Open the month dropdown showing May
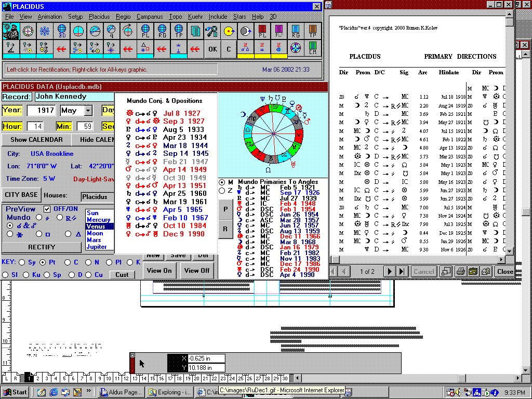 (88, 111)
